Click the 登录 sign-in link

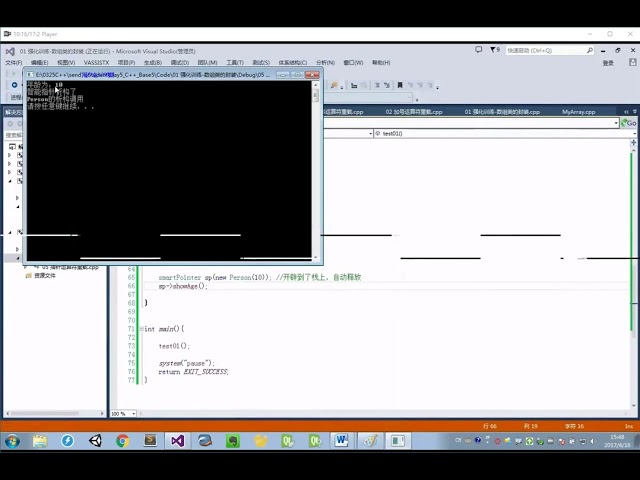(x=608, y=63)
